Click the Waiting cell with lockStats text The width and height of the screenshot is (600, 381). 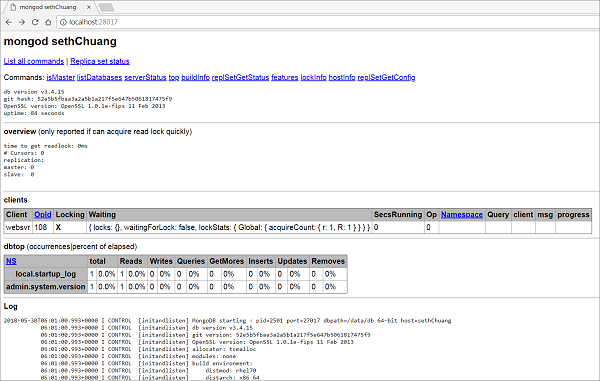click(x=229, y=227)
